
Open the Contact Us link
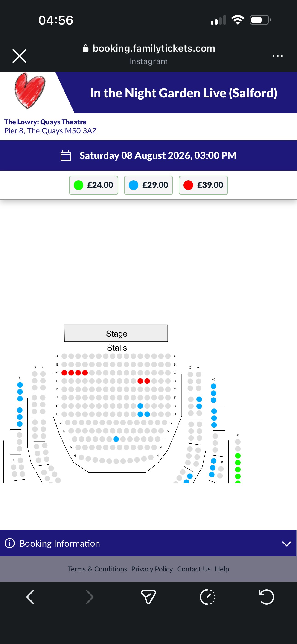194,569
